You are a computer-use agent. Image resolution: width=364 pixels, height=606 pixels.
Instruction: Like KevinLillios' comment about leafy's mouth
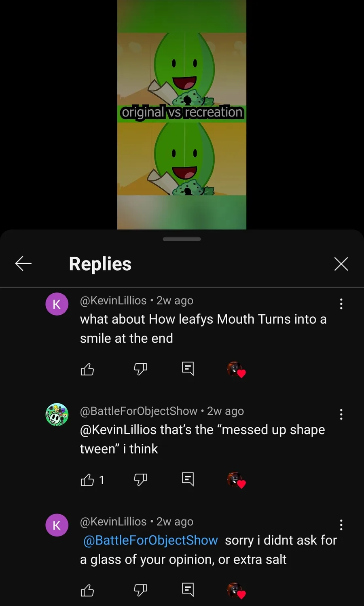pos(87,369)
